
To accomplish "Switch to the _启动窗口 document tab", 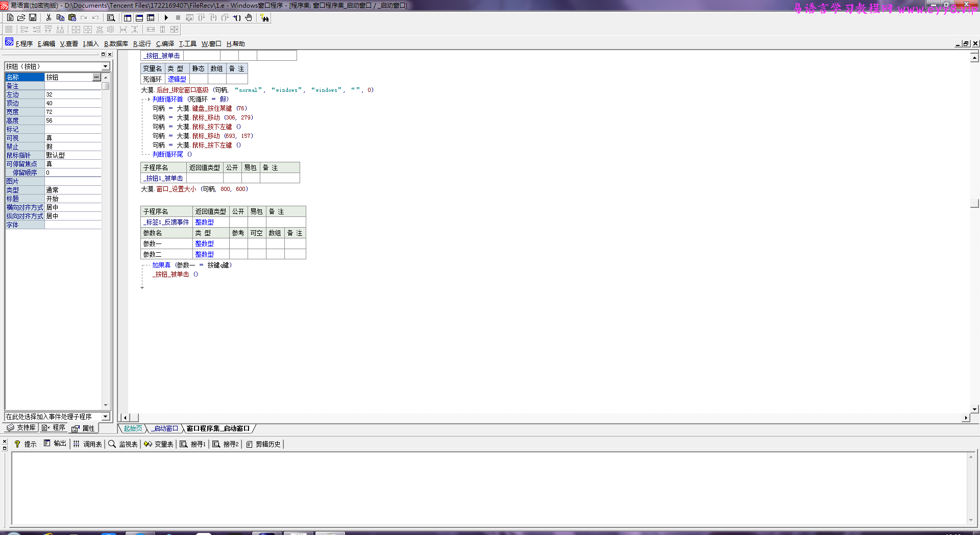I will pos(165,428).
